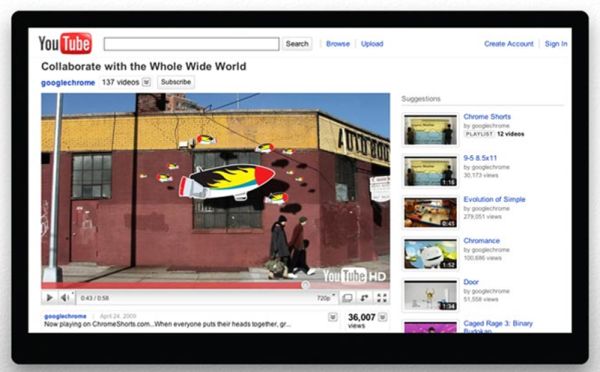Click the Door title link
The height and width of the screenshot is (372, 600).
[x=471, y=282]
